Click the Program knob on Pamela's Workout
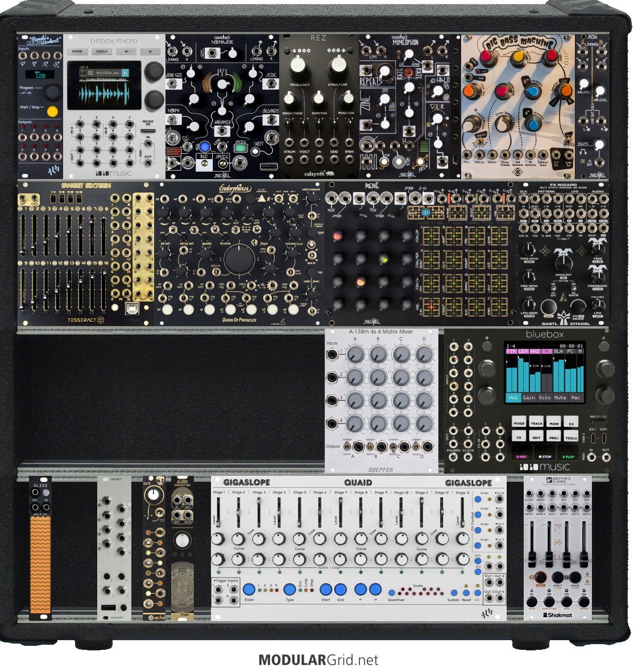The width and height of the screenshot is (638, 672). tap(52, 92)
